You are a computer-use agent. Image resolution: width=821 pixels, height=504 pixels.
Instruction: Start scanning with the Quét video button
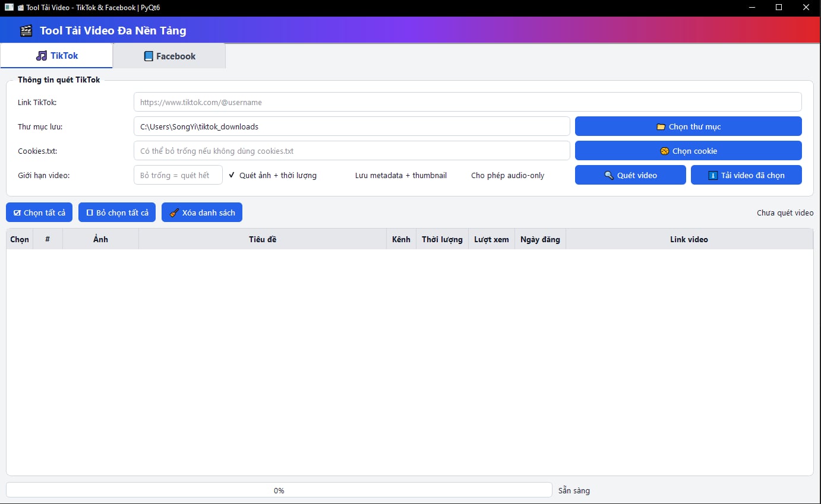(630, 175)
